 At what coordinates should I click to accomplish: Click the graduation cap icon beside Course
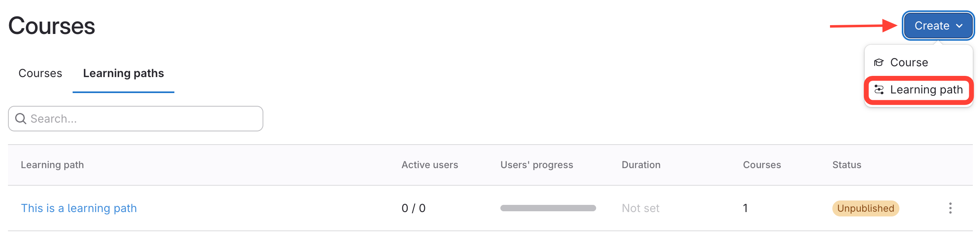879,62
